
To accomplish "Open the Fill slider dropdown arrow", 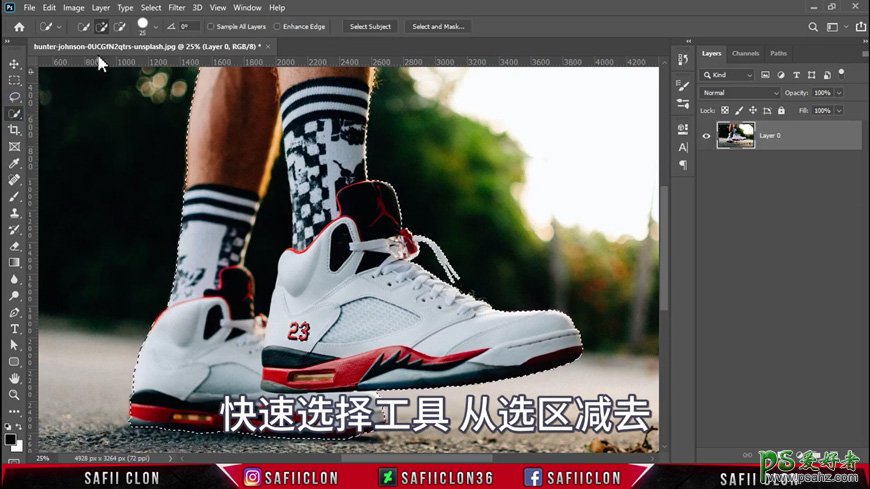I will (x=839, y=110).
